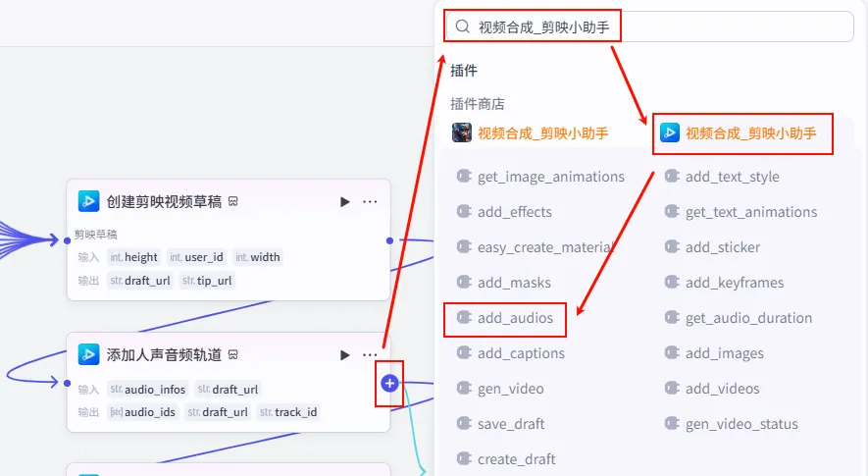
Task: Choose the add_sticker tool
Action: [712, 247]
